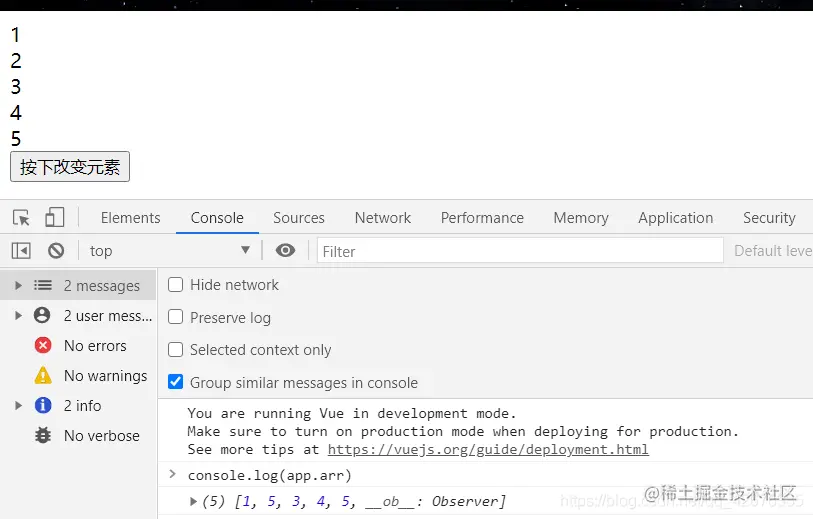
Task: Click the 2 user mess... label
Action: [x=108, y=316]
